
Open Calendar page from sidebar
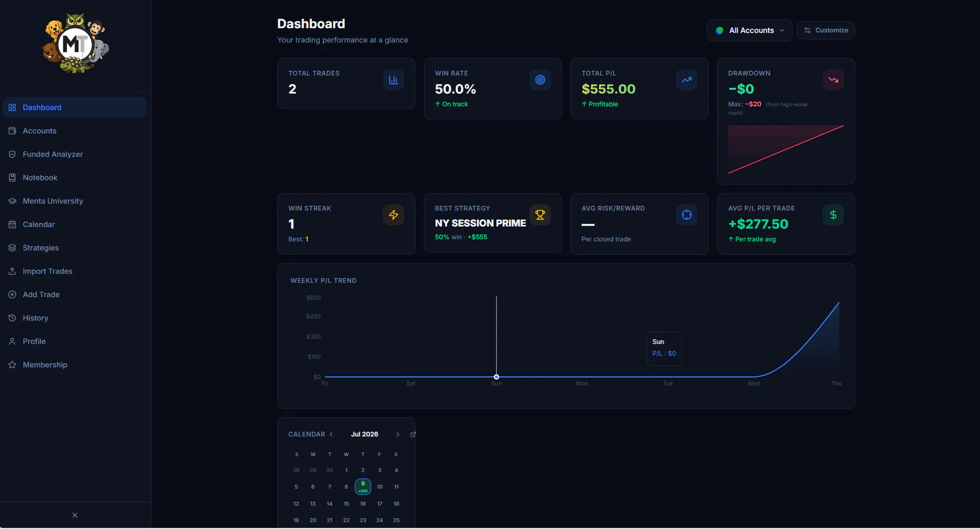[x=74, y=224]
